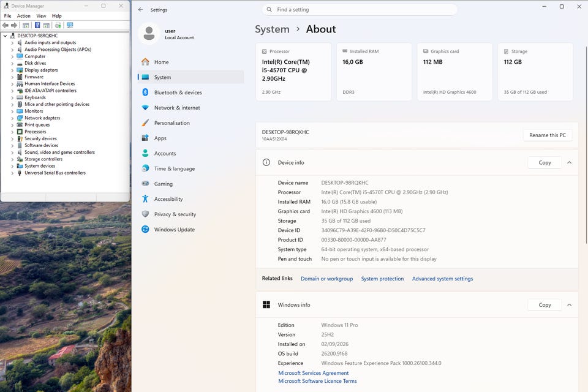The height and width of the screenshot is (392, 588).
Task: Click the Settings back arrow
Action: [x=141, y=10]
